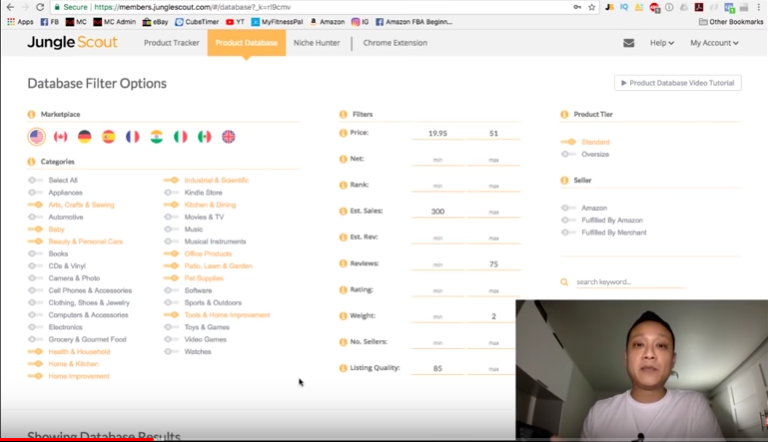768x442 pixels.
Task: Open the messages envelope icon
Action: tap(629, 43)
